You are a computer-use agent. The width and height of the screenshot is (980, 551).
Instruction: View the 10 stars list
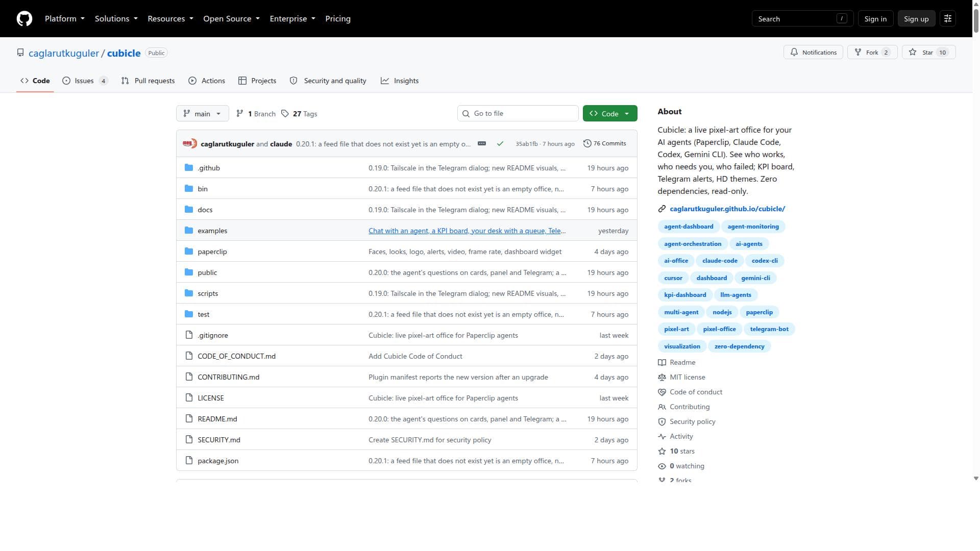pos(677,452)
